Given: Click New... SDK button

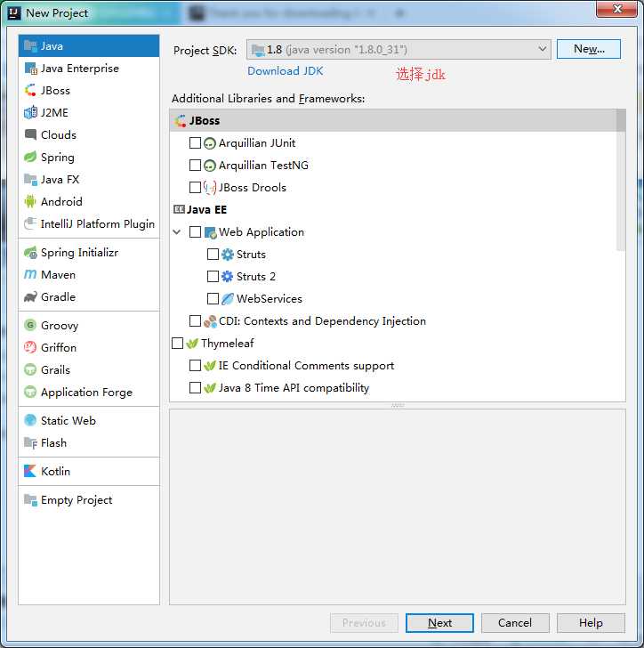Looking at the screenshot, I should (x=589, y=49).
